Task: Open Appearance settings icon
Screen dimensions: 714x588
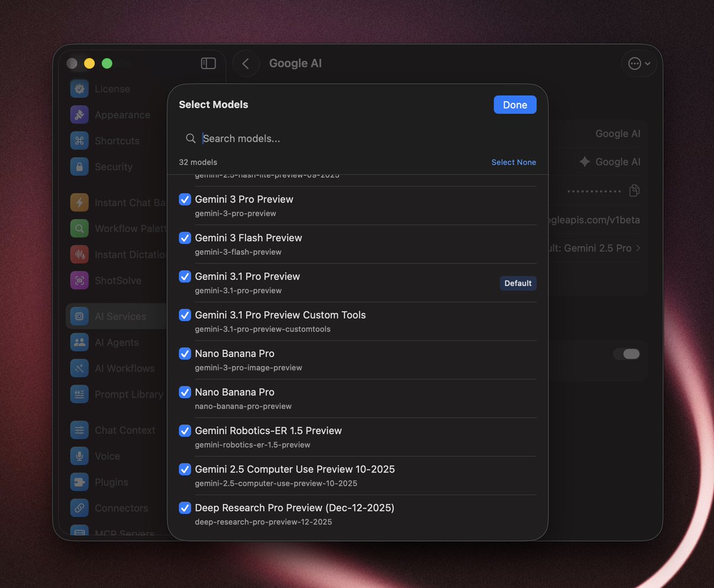Action: [79, 115]
